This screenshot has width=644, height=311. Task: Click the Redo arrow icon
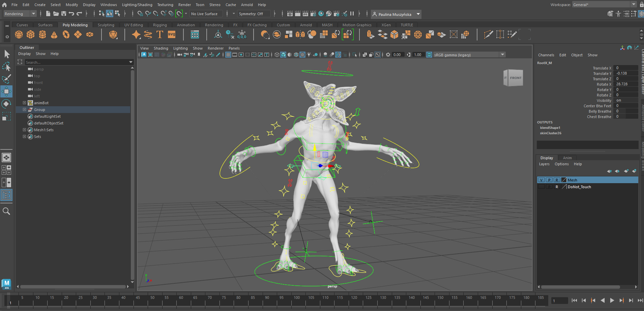pos(79,14)
